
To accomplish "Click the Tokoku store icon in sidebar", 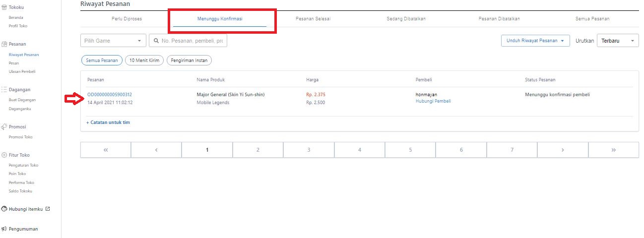I will click(x=4, y=7).
